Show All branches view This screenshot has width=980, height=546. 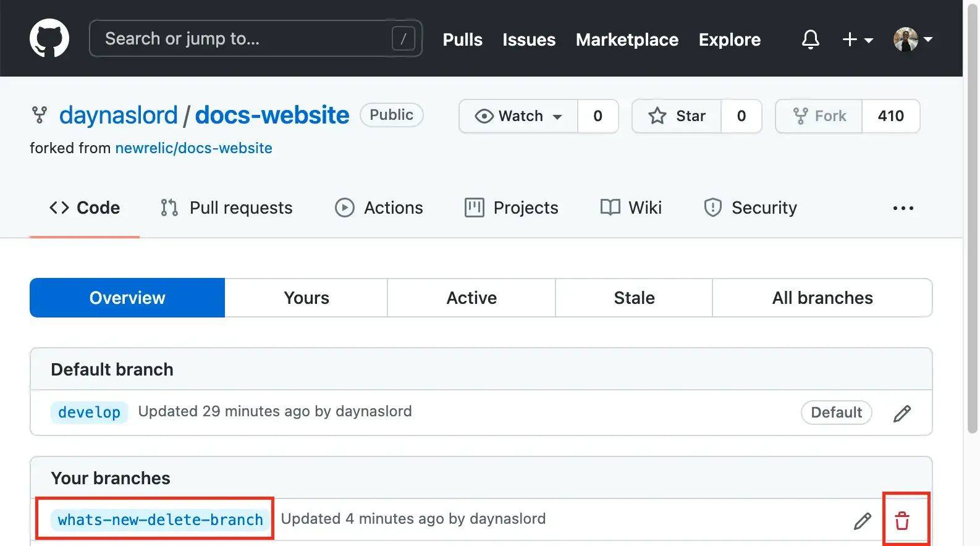(x=822, y=298)
